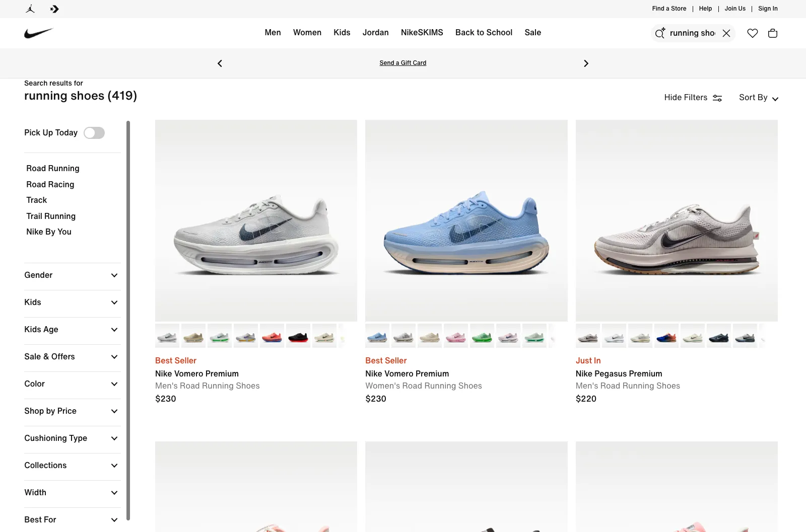Image resolution: width=806 pixels, height=532 pixels.
Task: Expand the Sale & Offers filter
Action: pyautogui.click(x=73, y=357)
